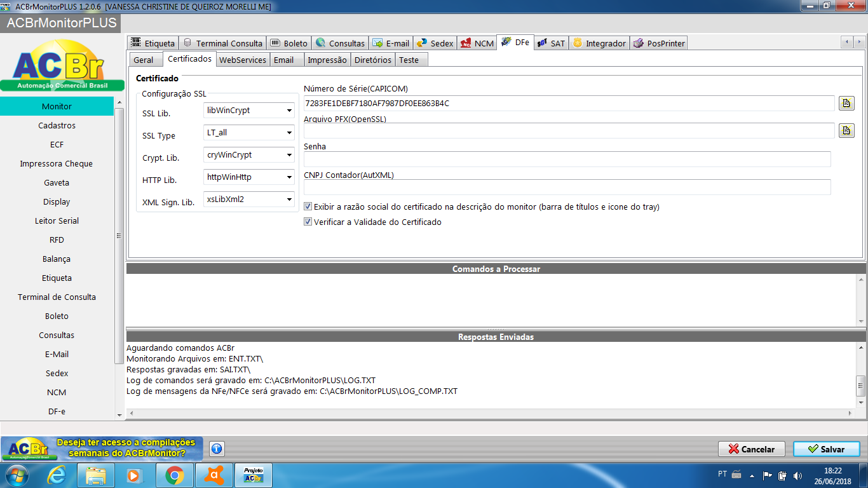
Task: Click the clock showing 18:22
Action: (x=833, y=471)
